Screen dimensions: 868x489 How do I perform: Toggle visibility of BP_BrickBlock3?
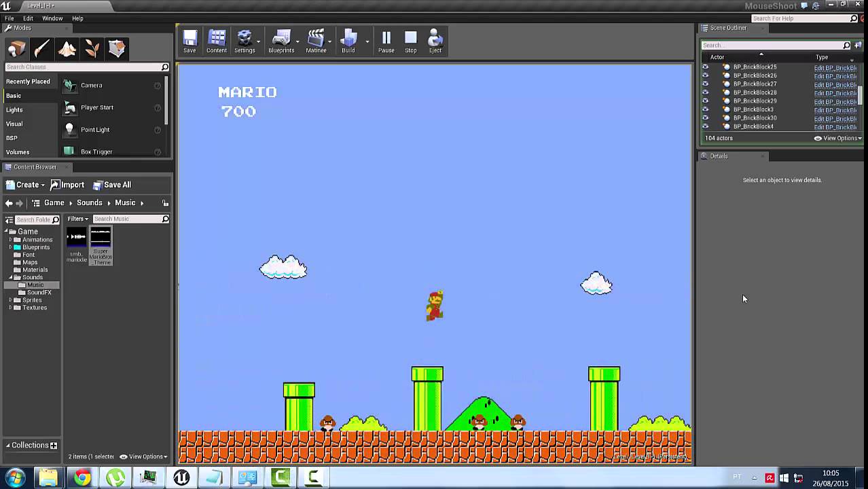tap(705, 109)
